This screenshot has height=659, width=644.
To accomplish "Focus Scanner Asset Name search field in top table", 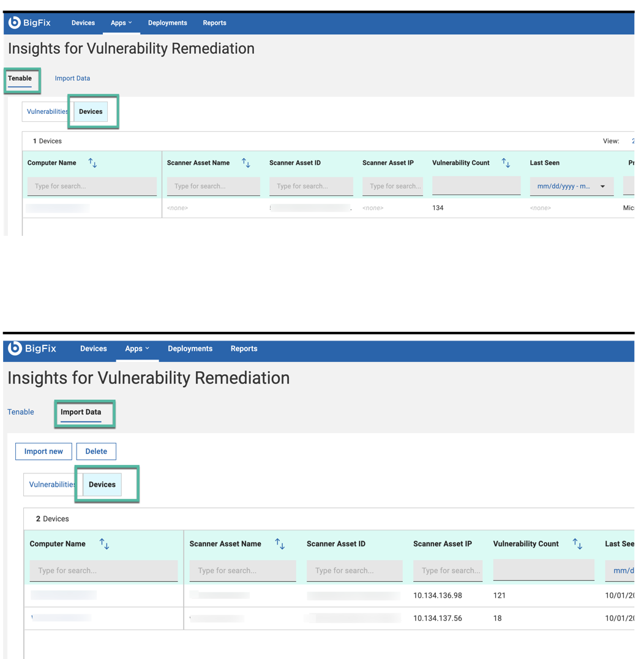I will (x=214, y=186).
